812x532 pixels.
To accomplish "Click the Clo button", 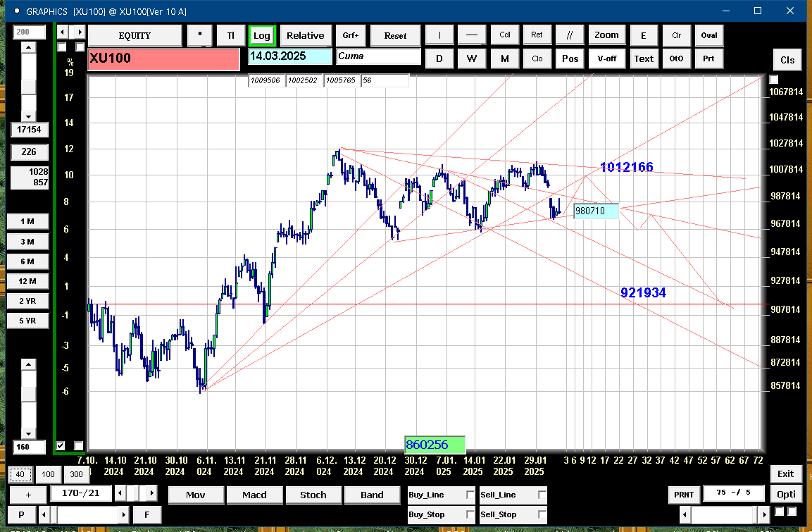I will coord(537,58).
